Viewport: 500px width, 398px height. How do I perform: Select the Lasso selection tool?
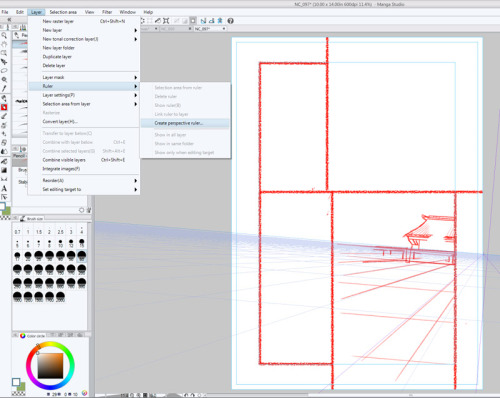4,71
